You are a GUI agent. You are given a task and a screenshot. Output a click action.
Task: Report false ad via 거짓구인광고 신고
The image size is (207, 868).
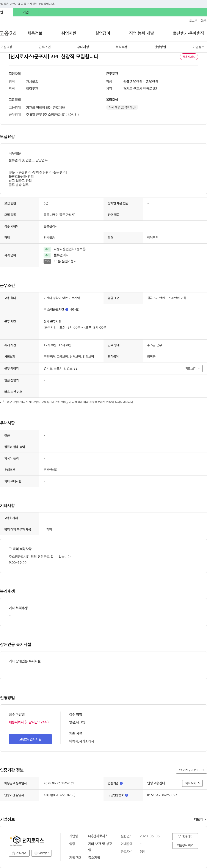tap(191, 770)
